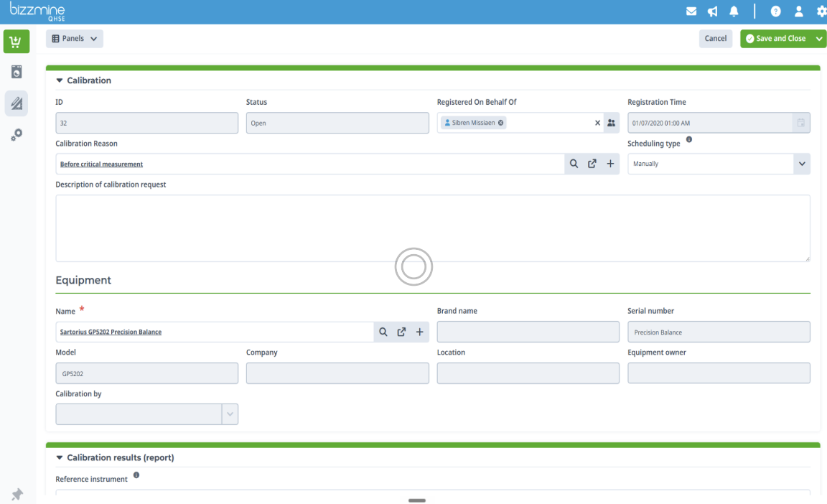Screen dimensions: 827x504
Task: Clear Registered On Behalf Of field
Action: 597,123
